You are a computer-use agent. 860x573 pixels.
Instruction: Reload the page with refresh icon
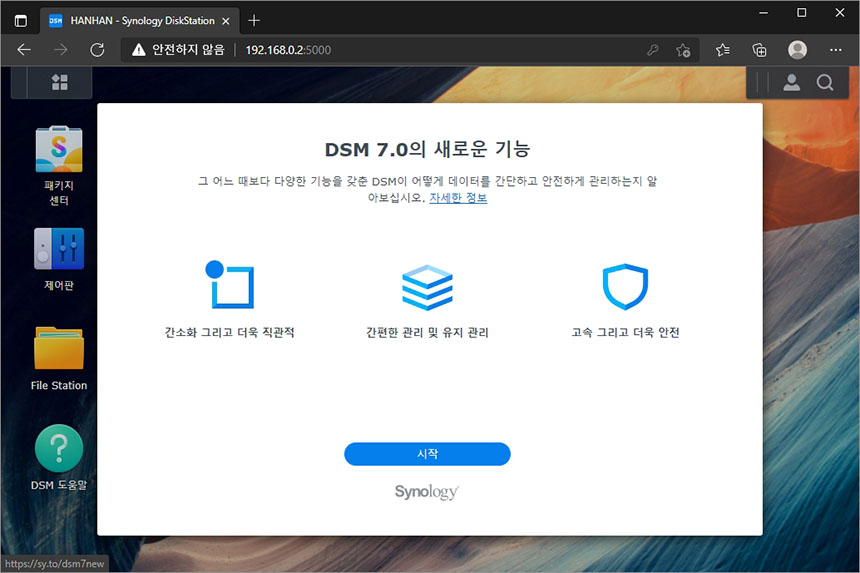pos(97,50)
